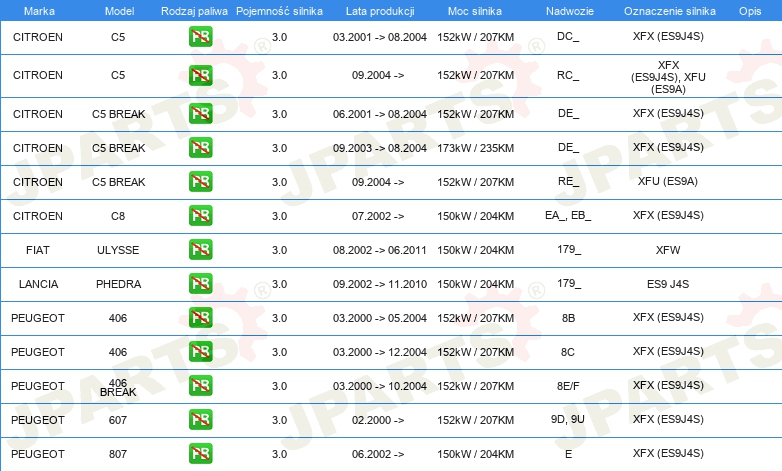The height and width of the screenshot is (471, 782).
Task: Click body code RE_
Action: [x=569, y=182]
